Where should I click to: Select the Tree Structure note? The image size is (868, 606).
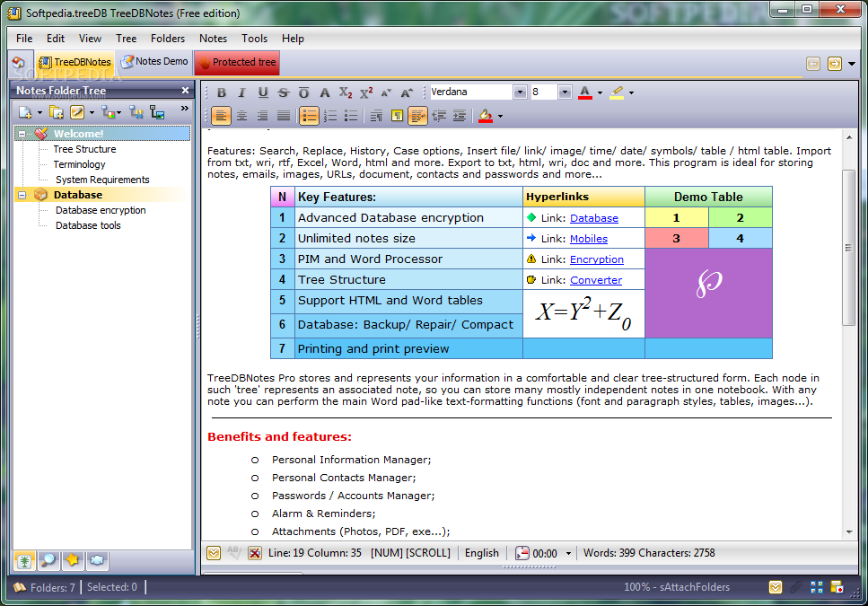point(84,149)
